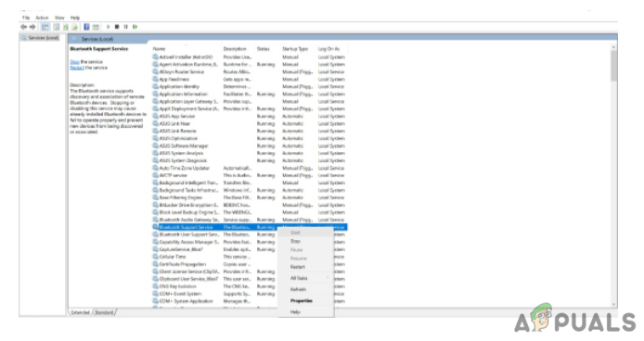This screenshot has height=341, width=644.
Task: Select the Bluetooth Audio Gateway service row
Action: click(250, 220)
